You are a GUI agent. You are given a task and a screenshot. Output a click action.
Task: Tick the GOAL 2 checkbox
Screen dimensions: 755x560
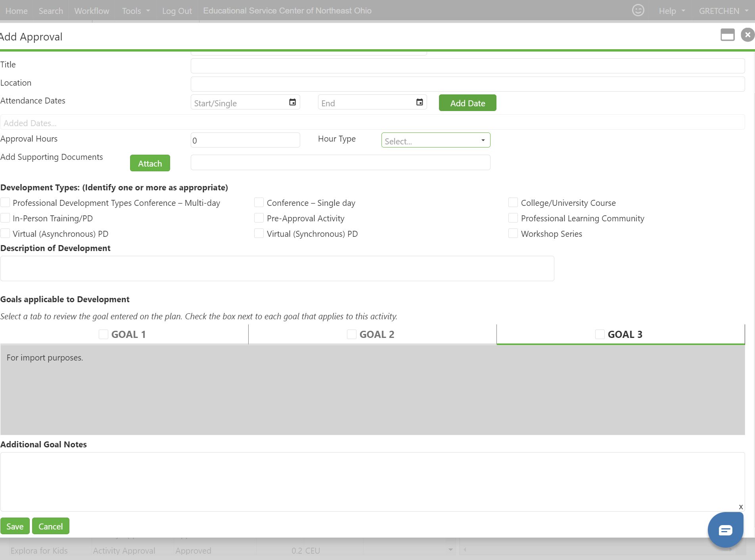pyautogui.click(x=352, y=334)
